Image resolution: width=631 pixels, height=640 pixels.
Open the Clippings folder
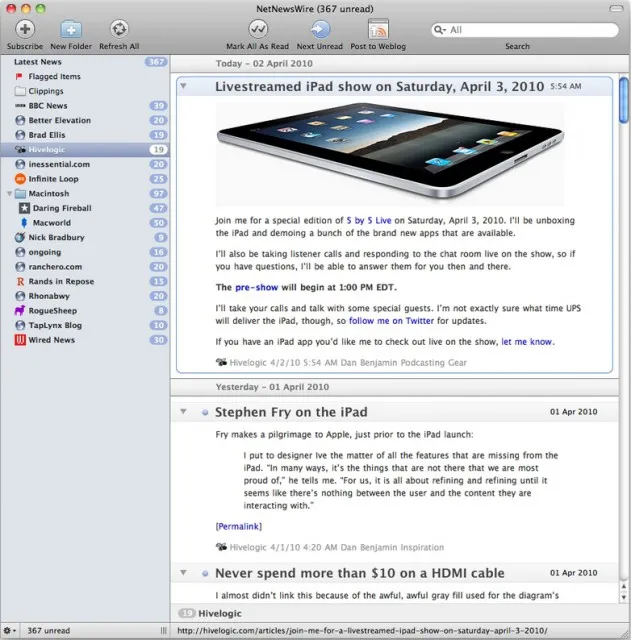point(84,91)
